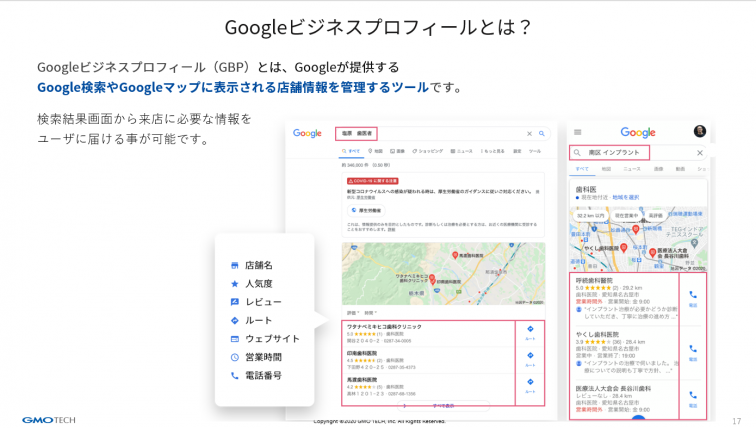The height and width of the screenshot is (428, 756).
Task: Open the 32.2 km 以内 distance filter
Action: 590,214
